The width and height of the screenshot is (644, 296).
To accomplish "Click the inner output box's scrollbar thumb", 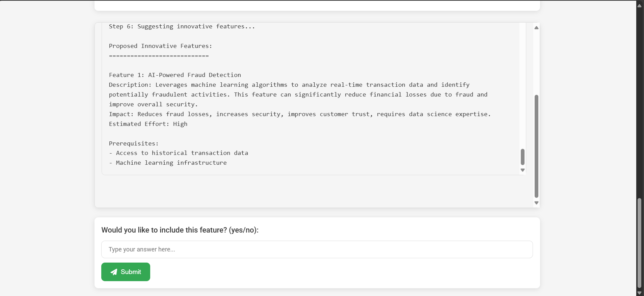I will click(522, 157).
